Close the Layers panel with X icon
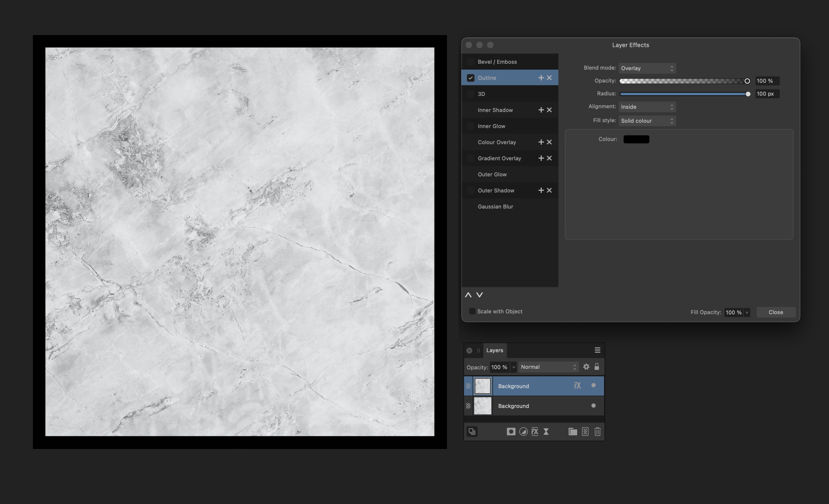This screenshot has width=829, height=504. point(469,350)
